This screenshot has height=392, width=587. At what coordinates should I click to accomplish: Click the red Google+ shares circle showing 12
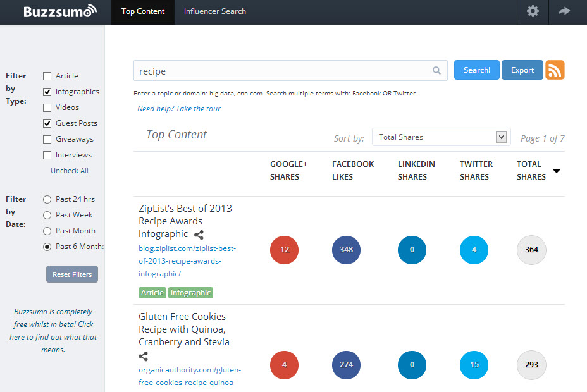tap(285, 250)
